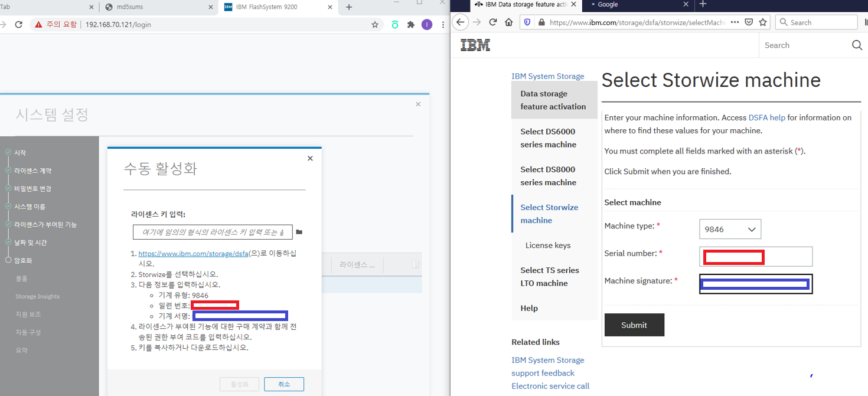Go back in the Firefox window
The height and width of the screenshot is (396, 868).
tap(461, 22)
